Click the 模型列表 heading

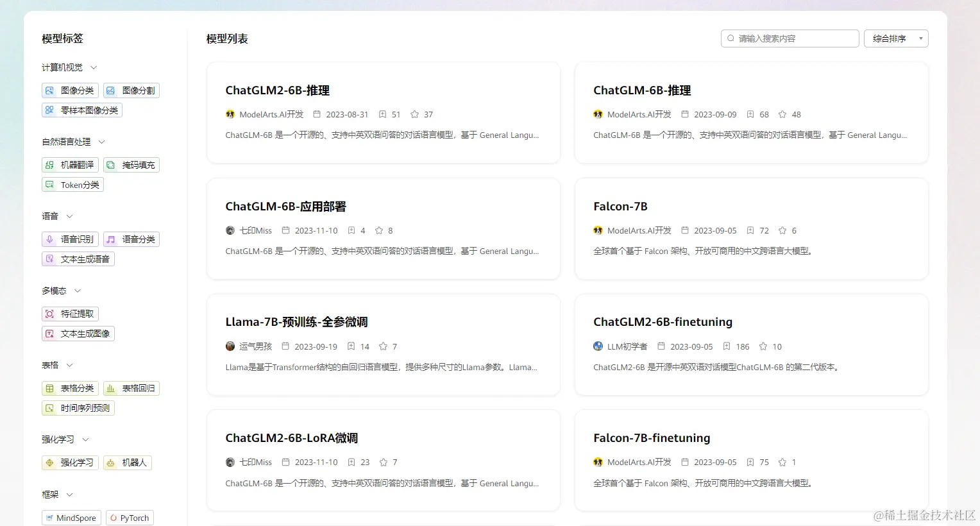[227, 38]
